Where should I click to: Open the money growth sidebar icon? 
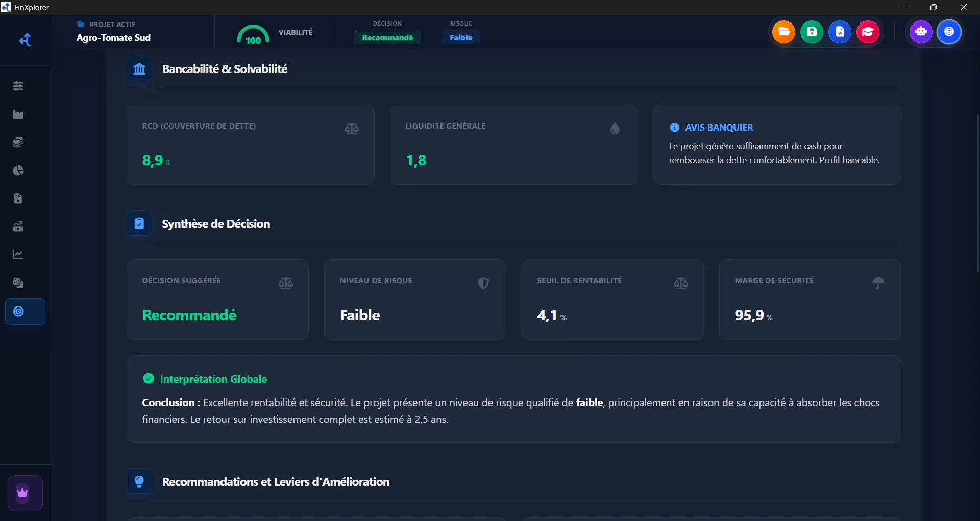coord(18,226)
